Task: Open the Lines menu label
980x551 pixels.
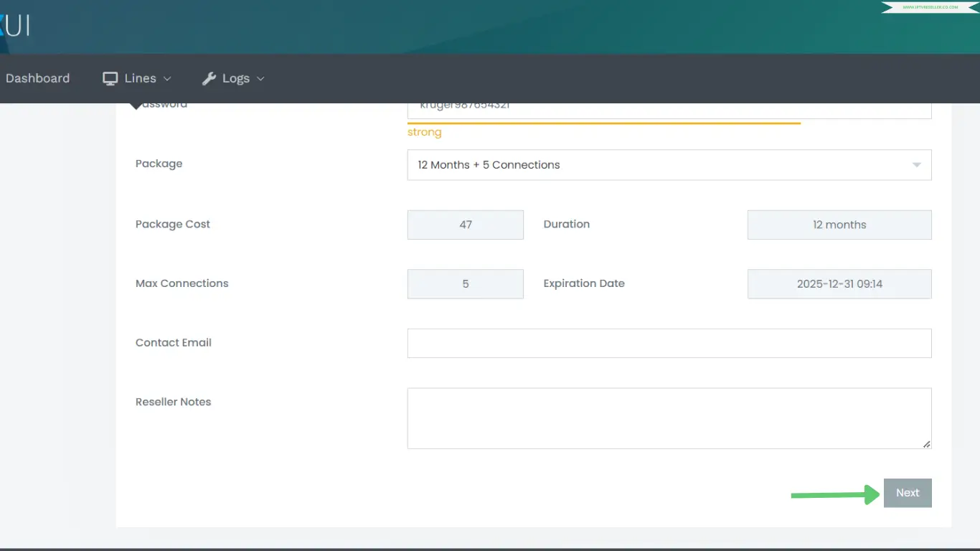Action: [x=140, y=79]
